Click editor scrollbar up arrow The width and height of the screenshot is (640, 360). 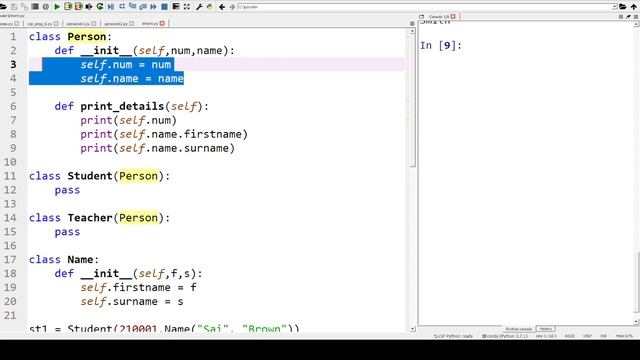(x=412, y=31)
